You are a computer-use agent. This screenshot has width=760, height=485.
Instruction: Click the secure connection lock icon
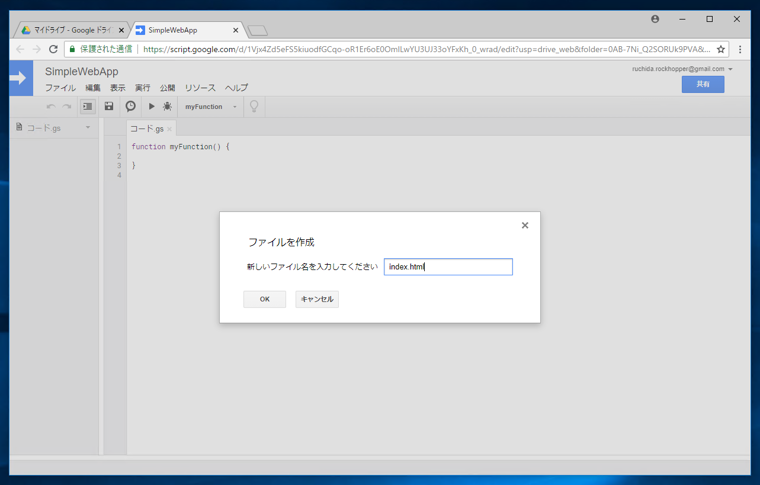coord(72,49)
